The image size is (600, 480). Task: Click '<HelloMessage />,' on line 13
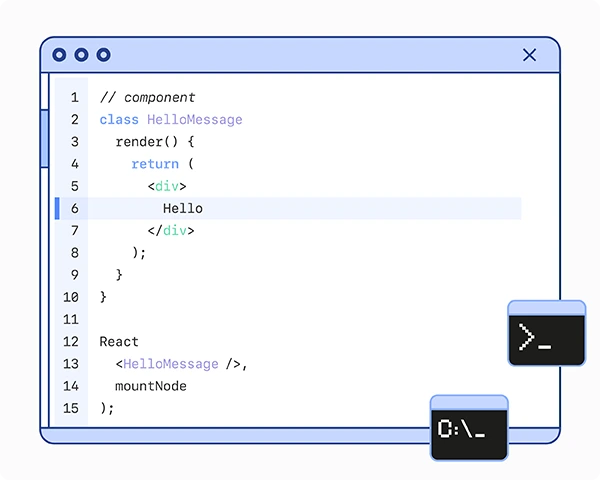pos(181,364)
